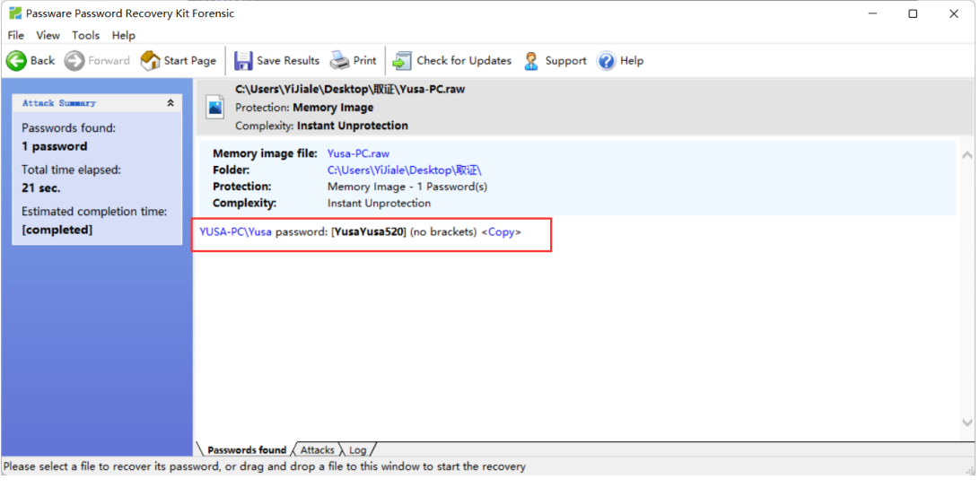
Task: Open the Tools menu
Action: tap(85, 36)
